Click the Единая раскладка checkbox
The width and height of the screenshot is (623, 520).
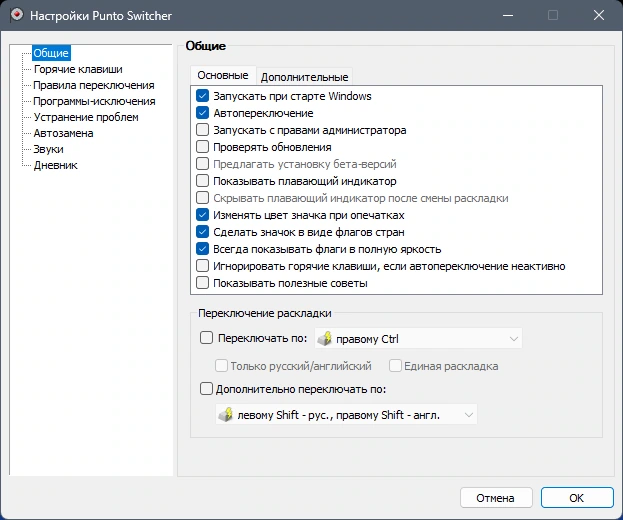395,365
